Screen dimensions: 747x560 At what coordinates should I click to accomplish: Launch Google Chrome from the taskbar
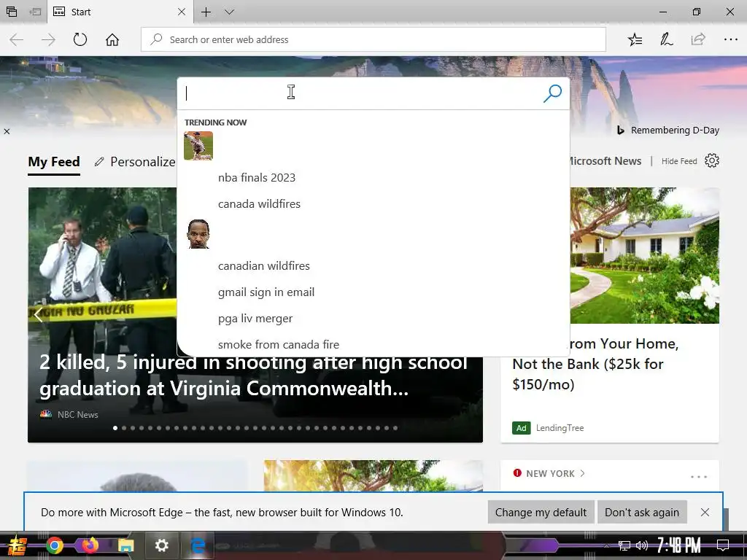[54, 545]
